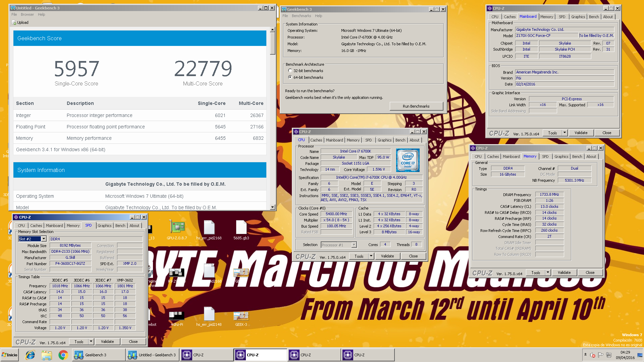Screen dimensions: 644x362
Task: Click the muted volume tray icon
Action: (593, 355)
